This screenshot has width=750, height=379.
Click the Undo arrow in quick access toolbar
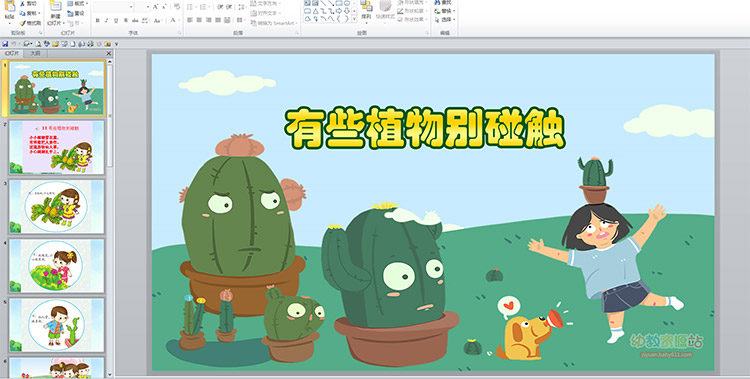pyautogui.click(x=14, y=44)
